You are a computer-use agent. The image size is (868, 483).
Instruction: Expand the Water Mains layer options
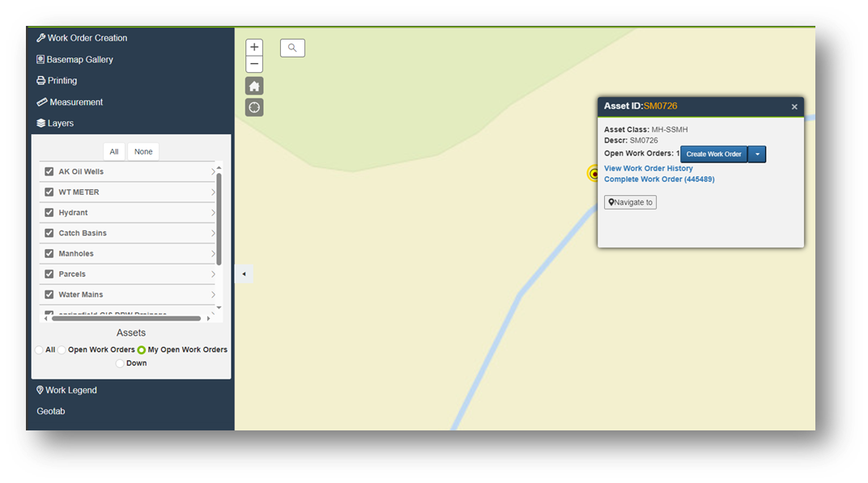tap(213, 294)
